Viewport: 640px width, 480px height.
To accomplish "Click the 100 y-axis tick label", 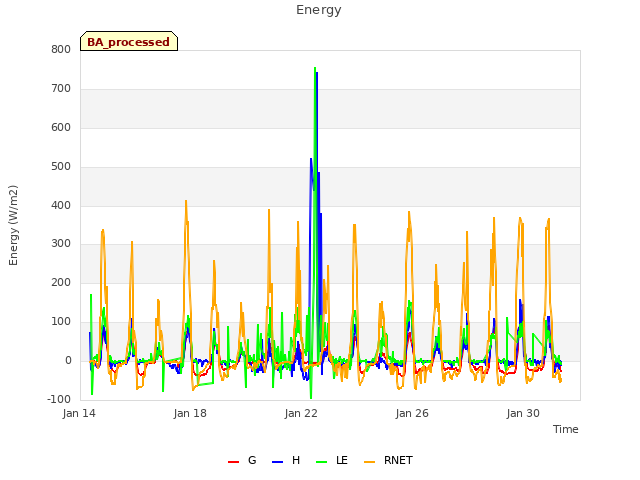I will tap(61, 322).
